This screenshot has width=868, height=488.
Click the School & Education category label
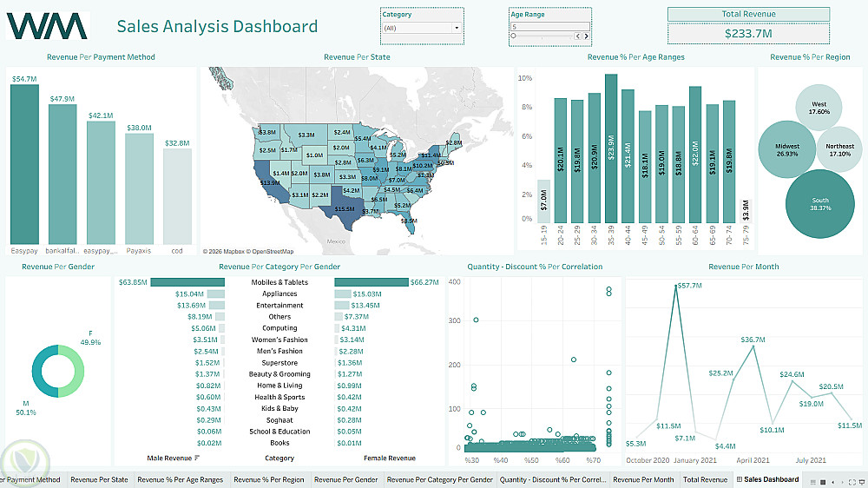pyautogui.click(x=279, y=432)
